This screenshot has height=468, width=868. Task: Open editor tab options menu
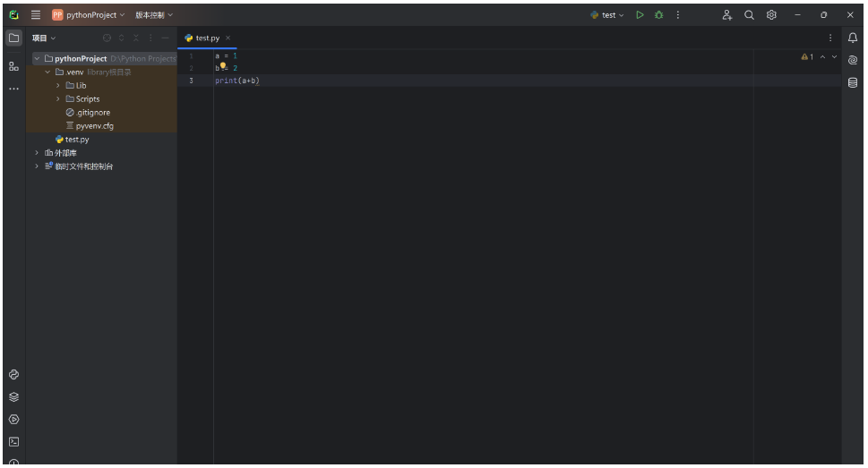(x=829, y=38)
